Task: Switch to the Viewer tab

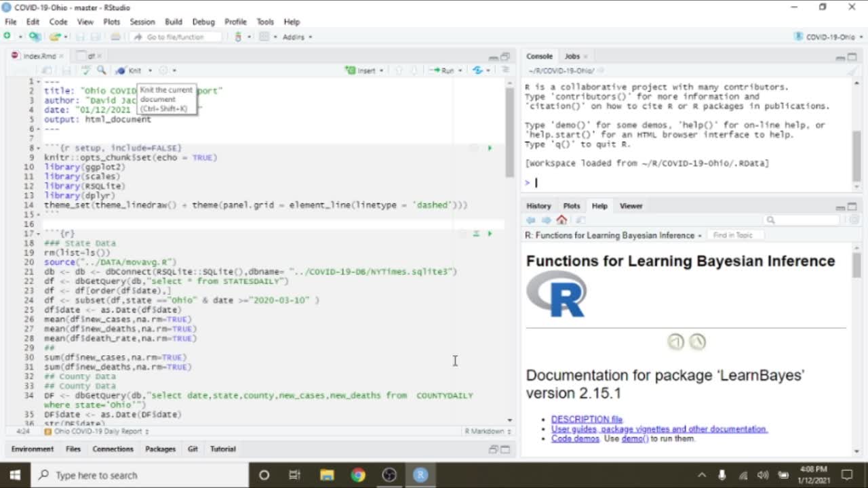Action: click(x=631, y=206)
